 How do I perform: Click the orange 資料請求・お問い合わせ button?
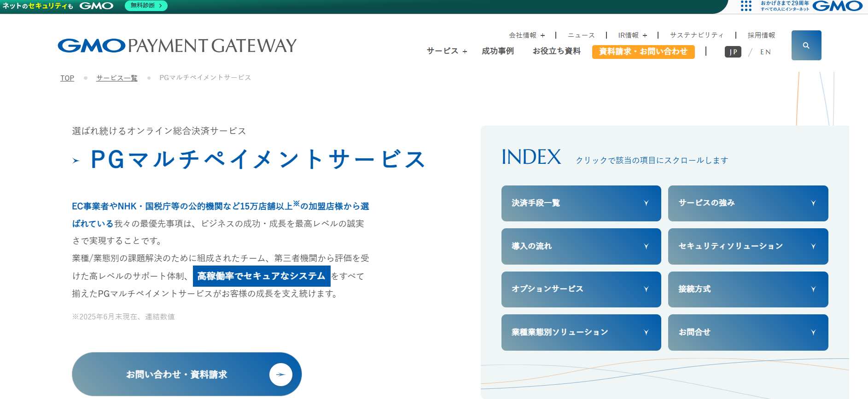pyautogui.click(x=643, y=52)
